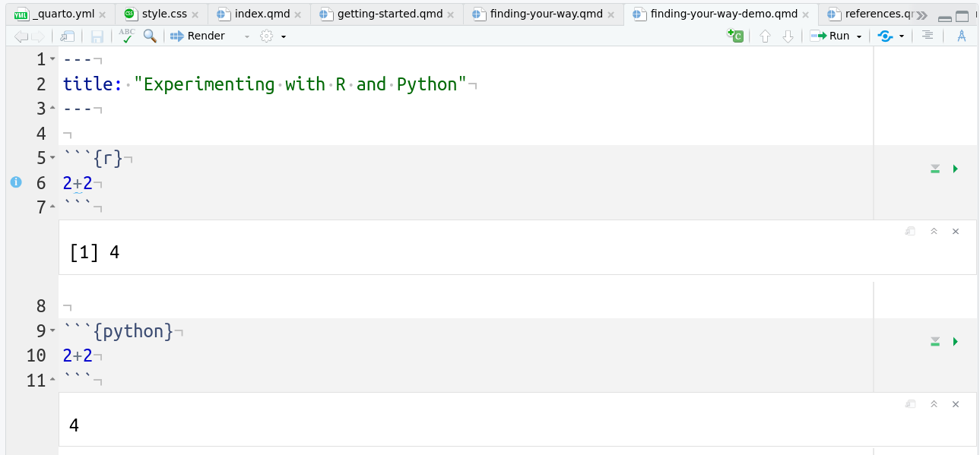
Task: Go to next chunk arrow
Action: 788,36
